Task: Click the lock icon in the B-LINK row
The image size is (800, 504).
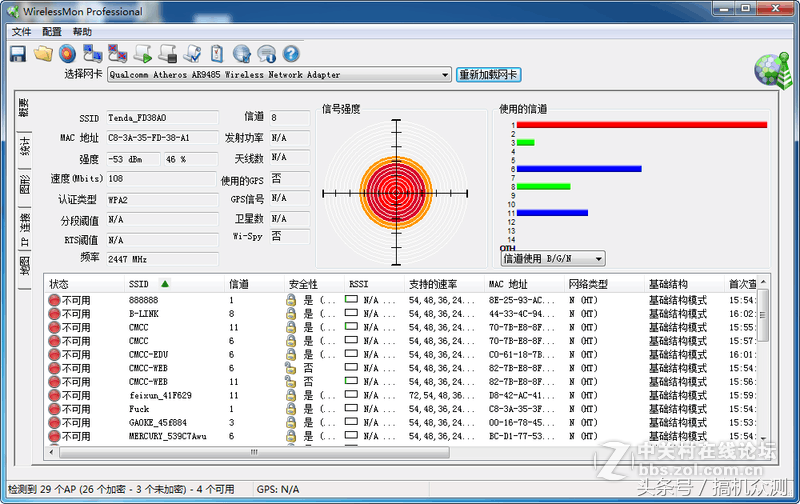Action: tap(291, 314)
